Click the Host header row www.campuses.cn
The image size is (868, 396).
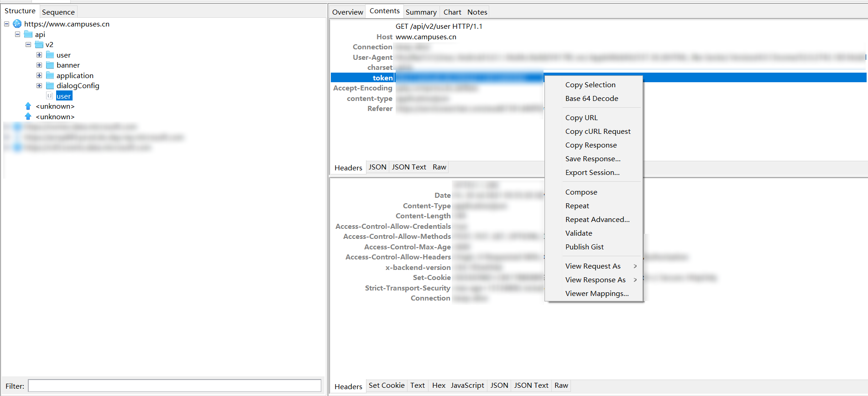(x=598, y=37)
